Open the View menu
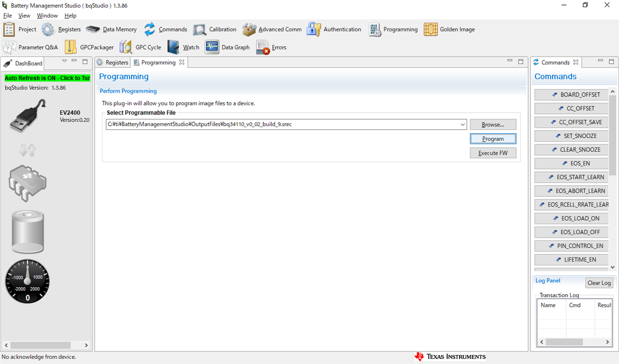619x364 pixels. pyautogui.click(x=24, y=16)
